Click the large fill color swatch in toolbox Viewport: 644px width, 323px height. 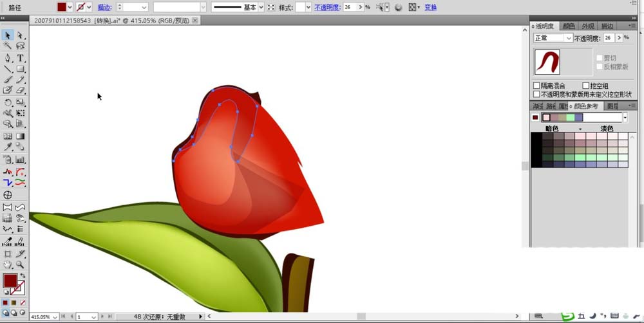[10, 281]
